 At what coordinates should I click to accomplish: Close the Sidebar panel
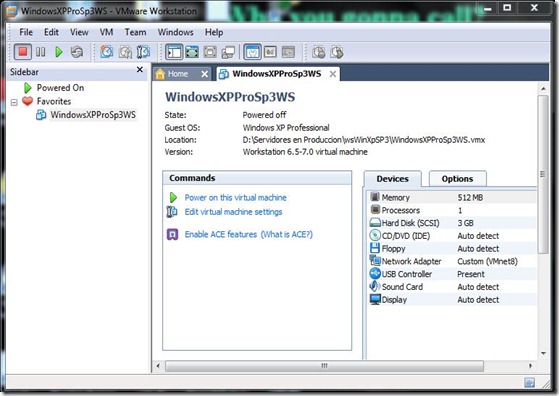140,70
